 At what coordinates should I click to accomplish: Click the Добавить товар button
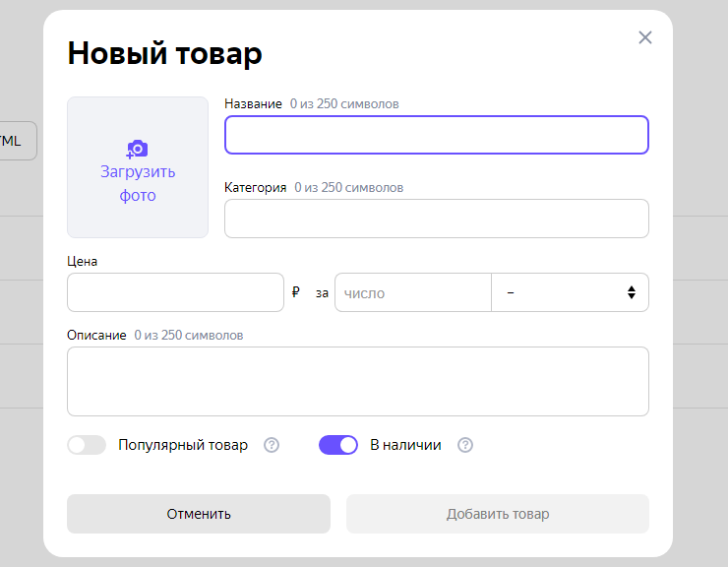click(497, 514)
